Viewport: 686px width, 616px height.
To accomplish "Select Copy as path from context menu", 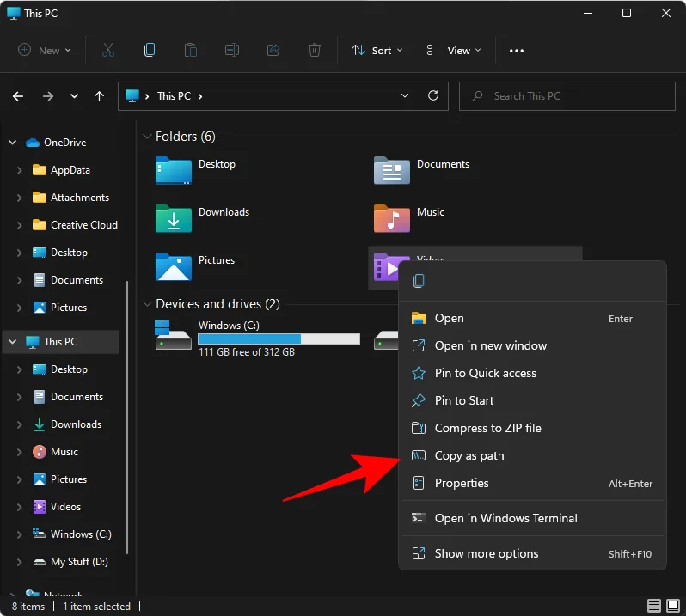I will [x=469, y=455].
